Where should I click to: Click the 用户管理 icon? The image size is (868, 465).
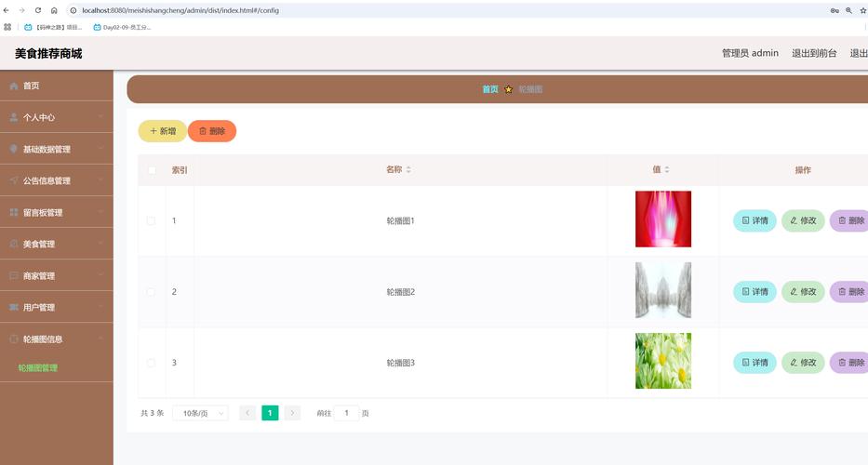(x=14, y=307)
